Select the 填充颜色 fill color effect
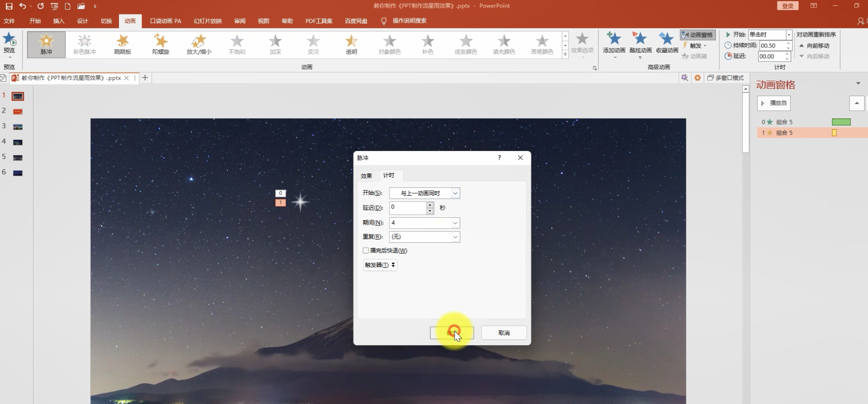This screenshot has height=404, width=868. (504, 44)
